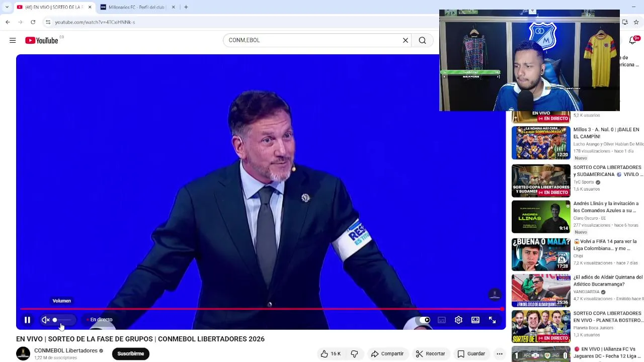Screen dimensions: 644x362
Task: Click Recortar clip button
Action: click(430, 354)
